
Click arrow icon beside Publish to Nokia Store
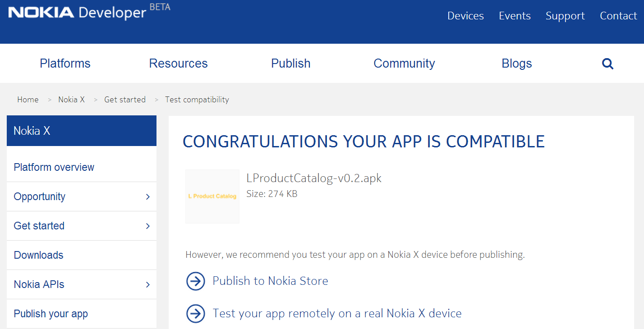[x=196, y=281]
